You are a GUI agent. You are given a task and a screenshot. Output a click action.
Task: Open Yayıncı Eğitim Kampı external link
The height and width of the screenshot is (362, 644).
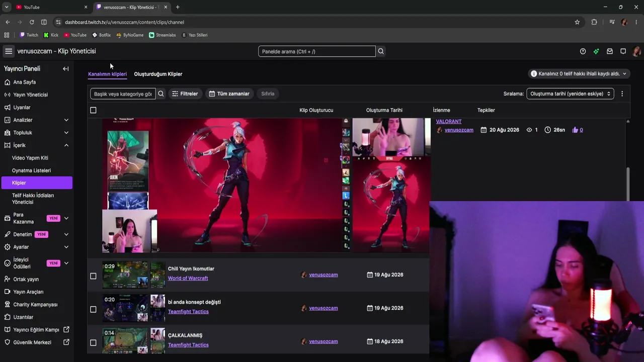pyautogui.click(x=36, y=330)
